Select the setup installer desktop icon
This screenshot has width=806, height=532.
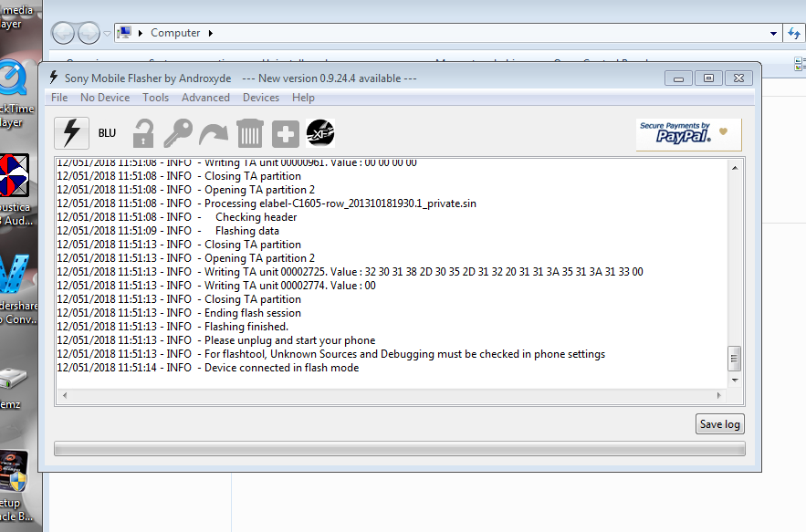(15, 486)
